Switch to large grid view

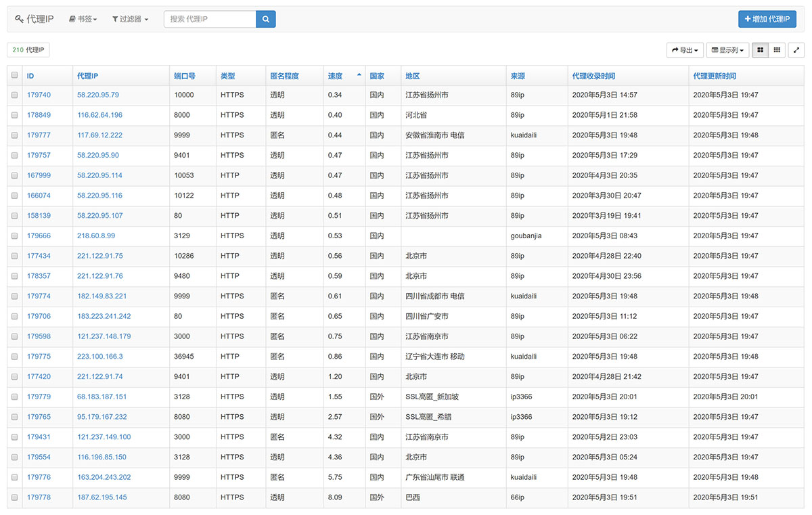point(760,50)
